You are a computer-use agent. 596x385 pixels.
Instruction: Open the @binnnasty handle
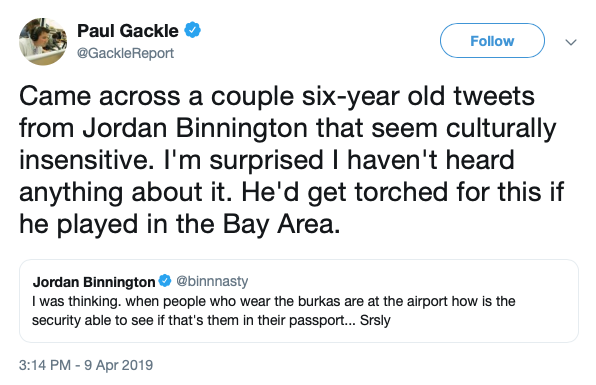click(x=212, y=281)
